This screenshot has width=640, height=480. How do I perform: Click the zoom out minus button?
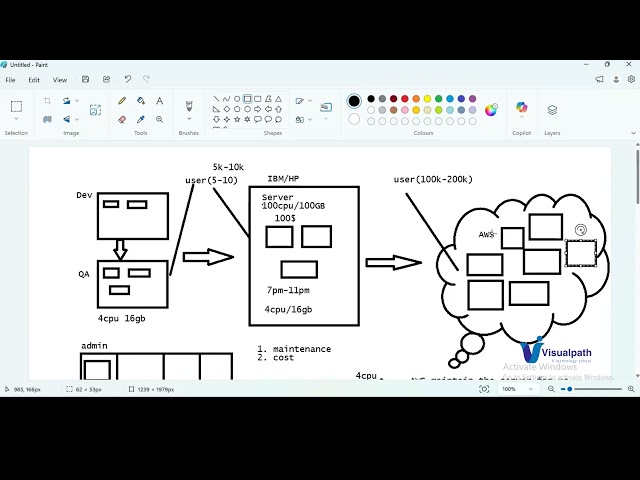click(551, 389)
